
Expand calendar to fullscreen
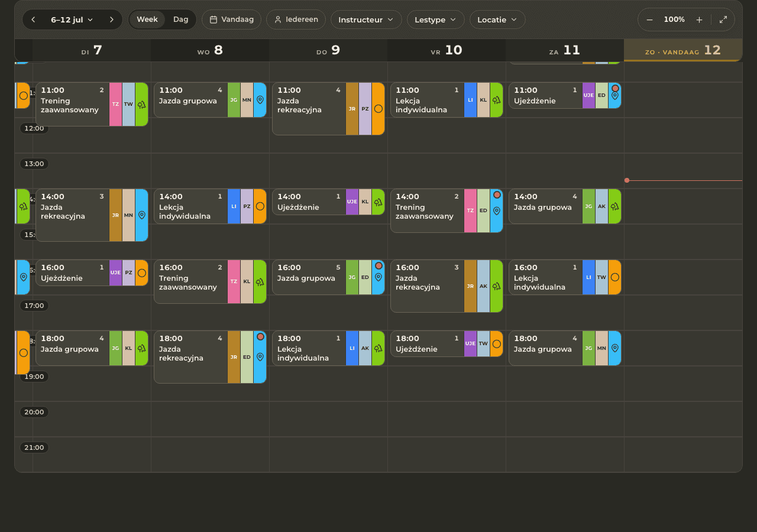click(723, 20)
